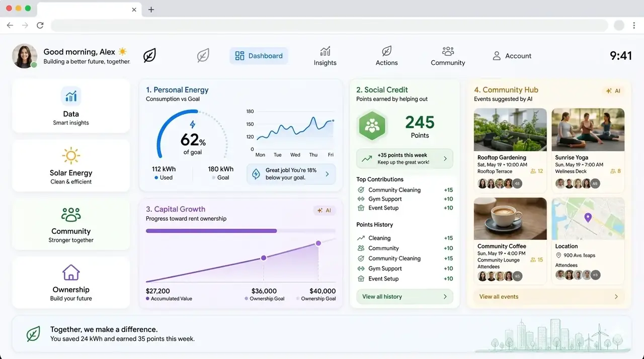Click the browser reload icon
The image size is (644, 359).
point(40,25)
